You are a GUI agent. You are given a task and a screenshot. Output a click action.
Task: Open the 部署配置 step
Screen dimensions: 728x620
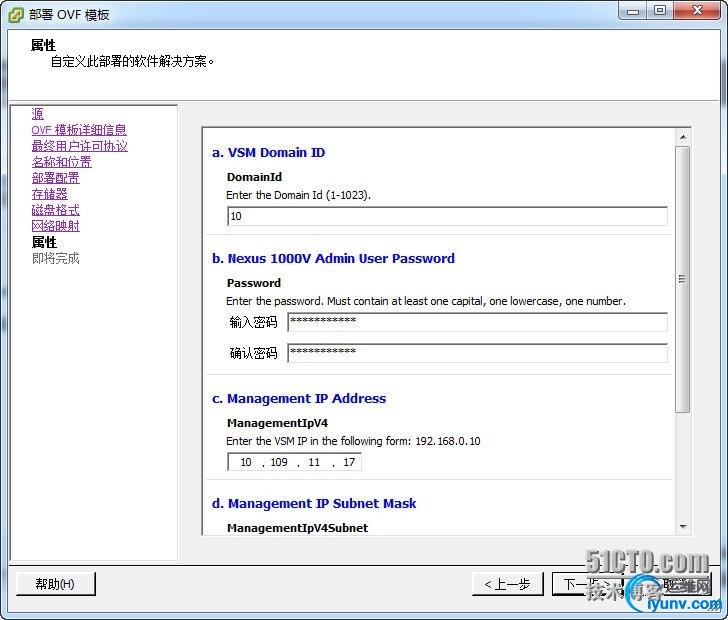click(x=56, y=178)
